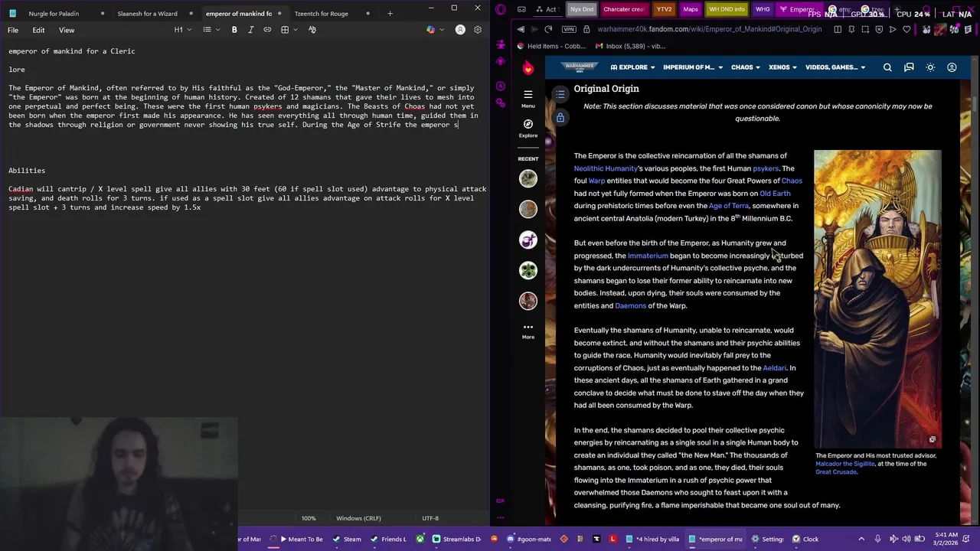Reload the browser page

(548, 29)
